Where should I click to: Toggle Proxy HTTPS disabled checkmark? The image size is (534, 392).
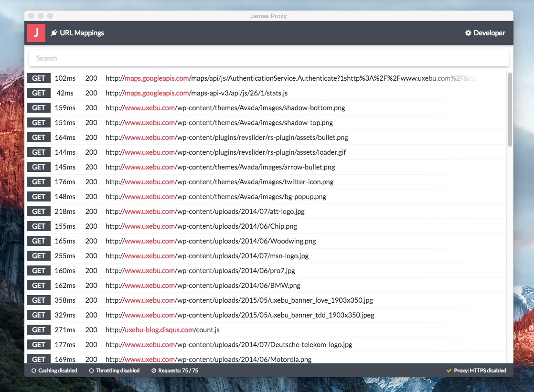point(449,371)
